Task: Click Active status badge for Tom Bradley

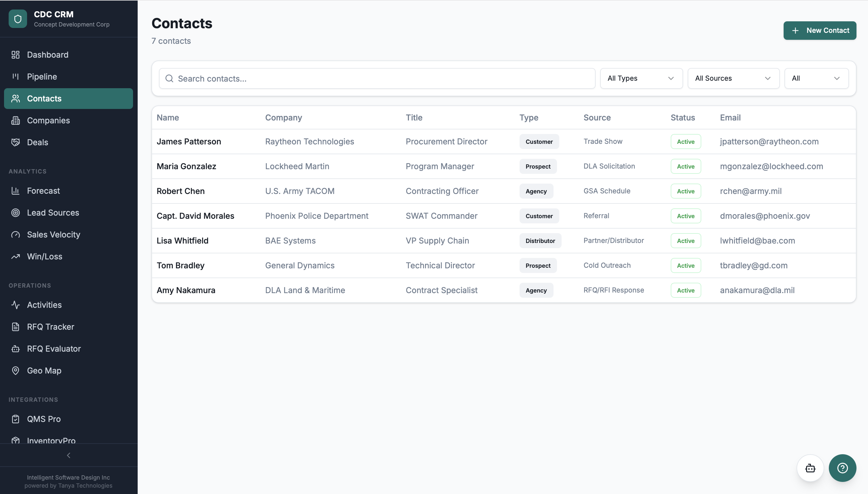Action: (x=686, y=265)
